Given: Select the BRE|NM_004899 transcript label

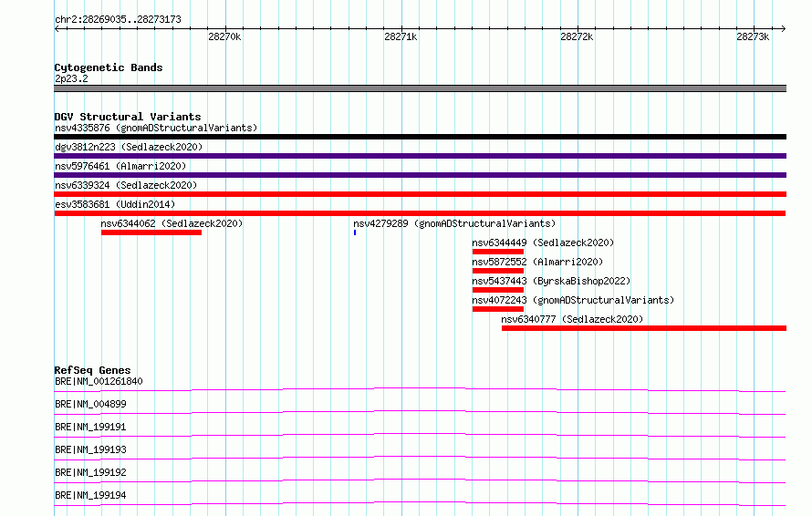Looking at the screenshot, I should [x=90, y=404].
